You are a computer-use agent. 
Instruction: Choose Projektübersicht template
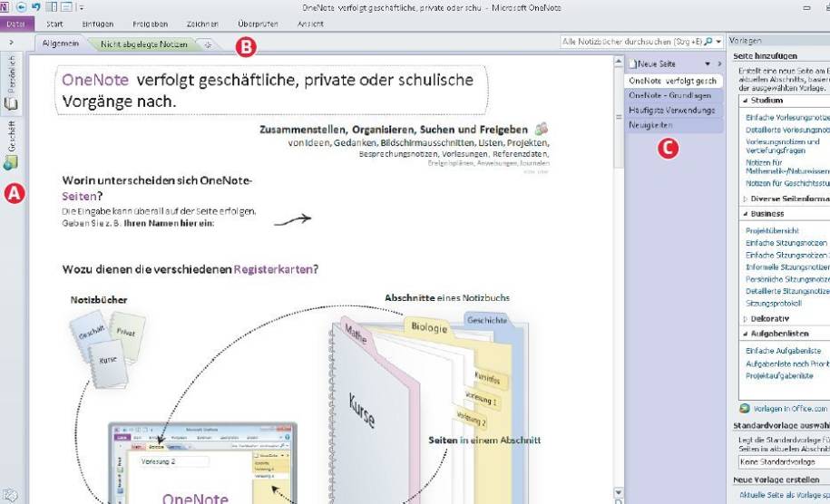(x=772, y=230)
